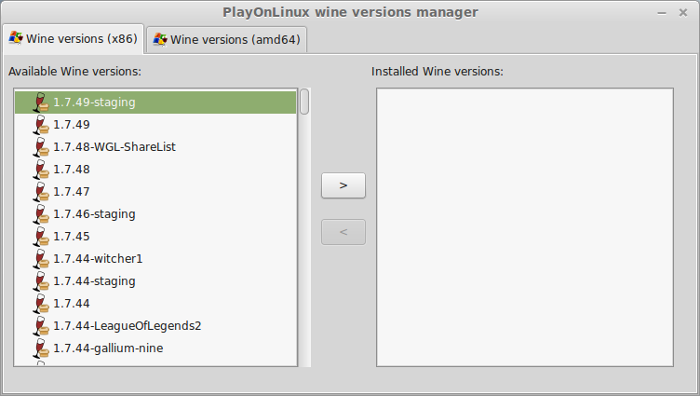The image size is (700, 396).
Task: Click inside the Installed Wine versions list
Action: pyautogui.click(x=525, y=227)
